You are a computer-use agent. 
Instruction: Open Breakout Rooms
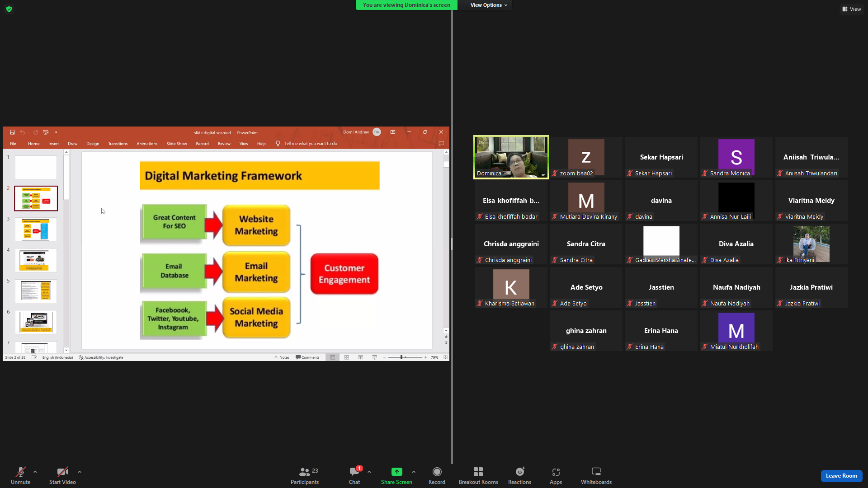click(x=478, y=476)
